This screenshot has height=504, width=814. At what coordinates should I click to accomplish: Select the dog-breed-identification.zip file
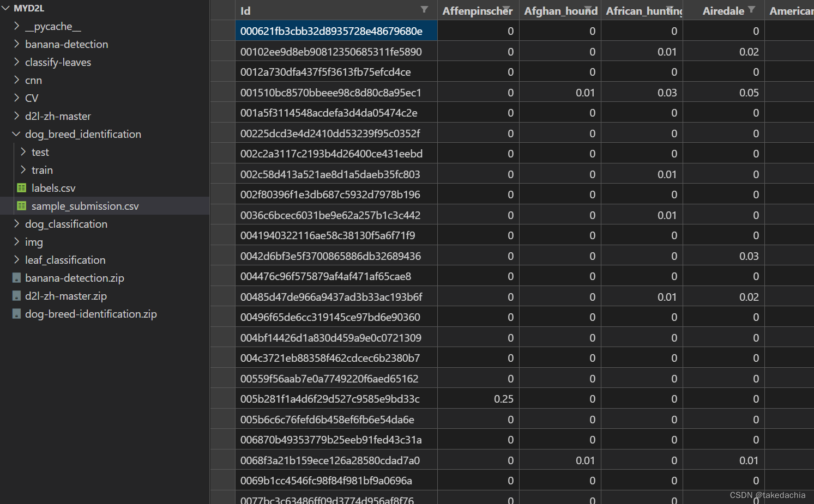[91, 314]
